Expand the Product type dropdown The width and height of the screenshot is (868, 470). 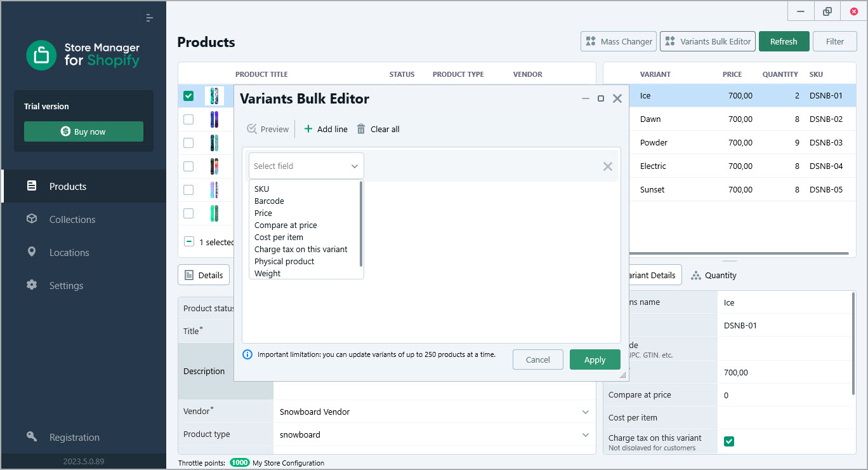[x=586, y=435]
